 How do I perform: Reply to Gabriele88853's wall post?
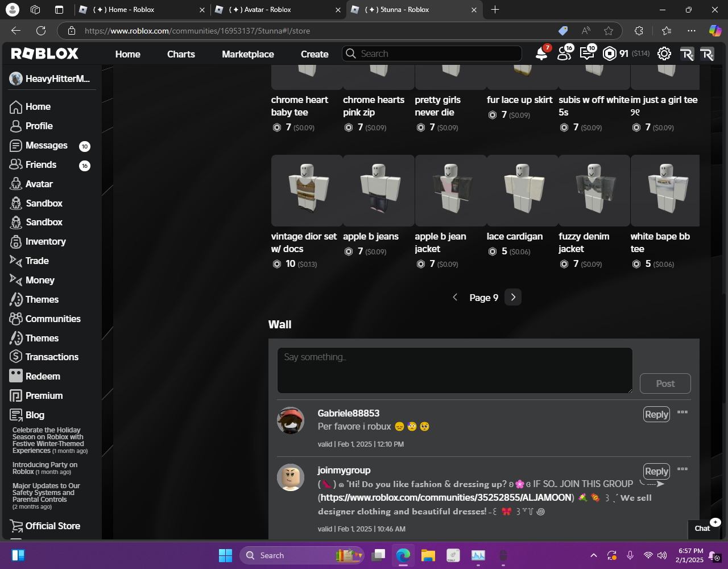tap(656, 414)
